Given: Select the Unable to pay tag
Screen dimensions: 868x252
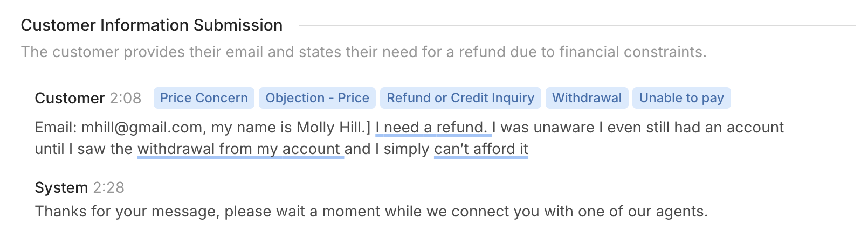Looking at the screenshot, I should pos(681,98).
